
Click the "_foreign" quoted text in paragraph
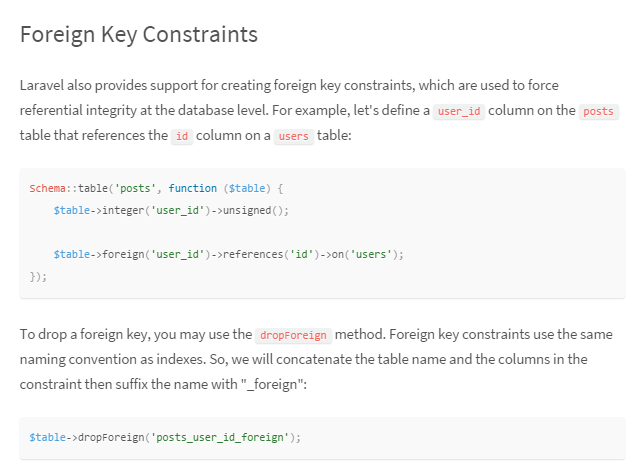click(273, 384)
